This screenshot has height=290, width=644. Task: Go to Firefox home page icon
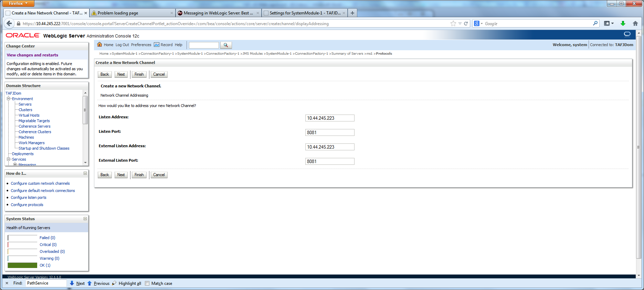[635, 23]
